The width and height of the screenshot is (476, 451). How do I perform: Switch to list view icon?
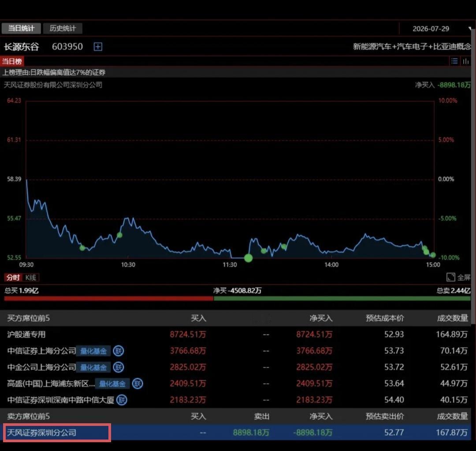pyautogui.click(x=454, y=61)
